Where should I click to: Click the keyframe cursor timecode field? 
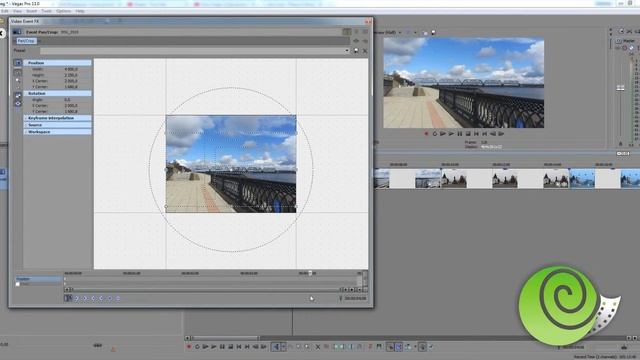[355, 299]
